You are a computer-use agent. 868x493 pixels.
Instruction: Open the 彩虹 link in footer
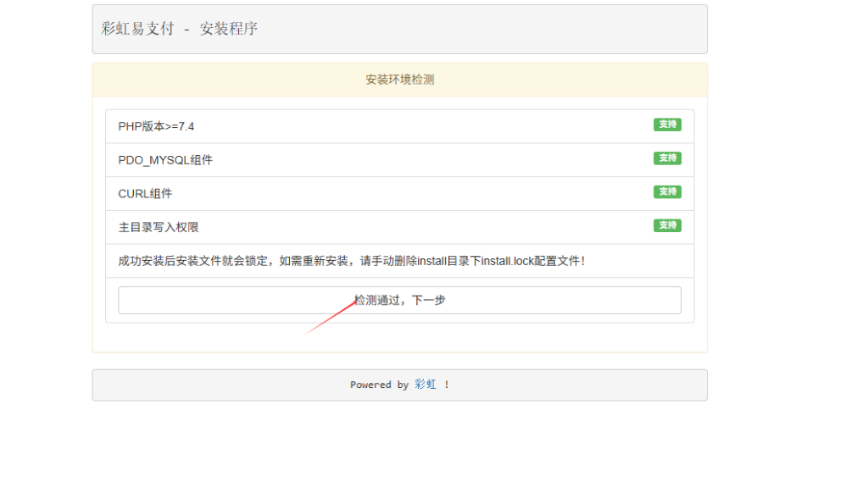(x=426, y=385)
